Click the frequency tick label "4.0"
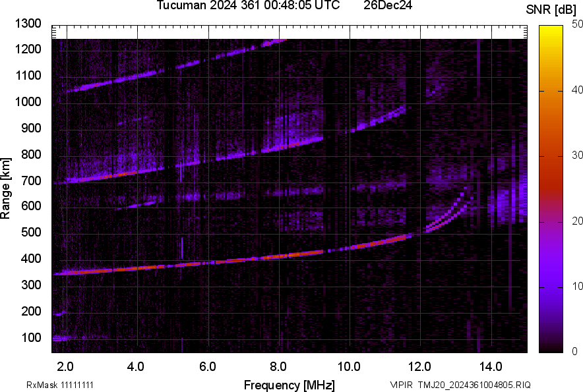Screen dimensions: 583x392 (135, 367)
